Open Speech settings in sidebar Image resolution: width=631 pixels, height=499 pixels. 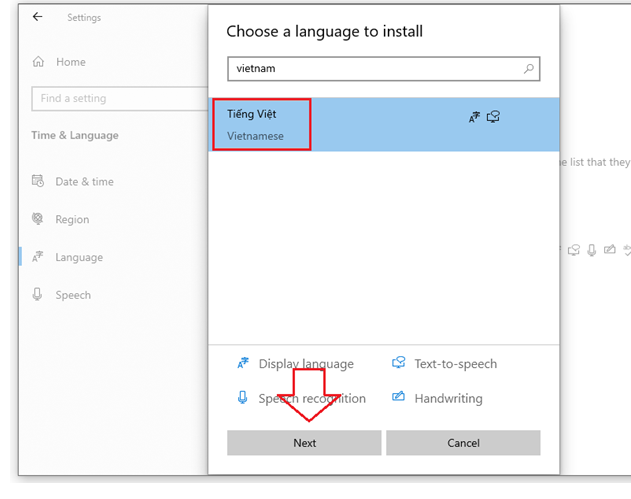click(x=72, y=295)
